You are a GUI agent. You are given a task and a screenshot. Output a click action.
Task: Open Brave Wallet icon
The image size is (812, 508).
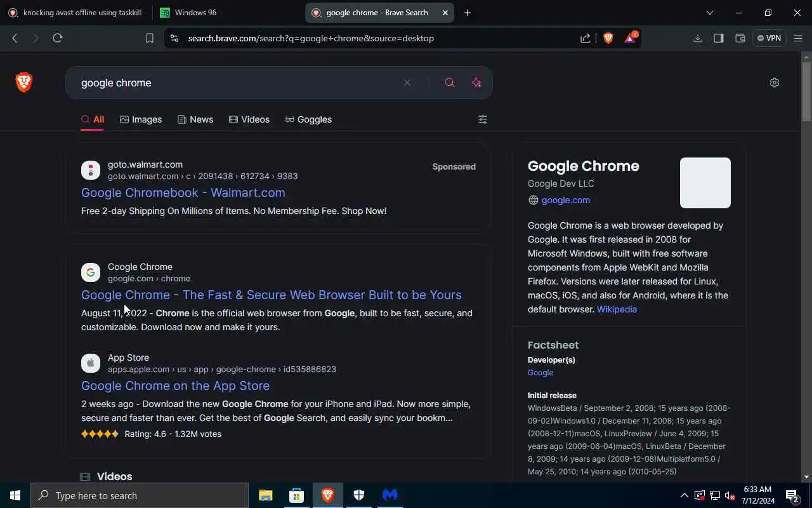point(740,38)
